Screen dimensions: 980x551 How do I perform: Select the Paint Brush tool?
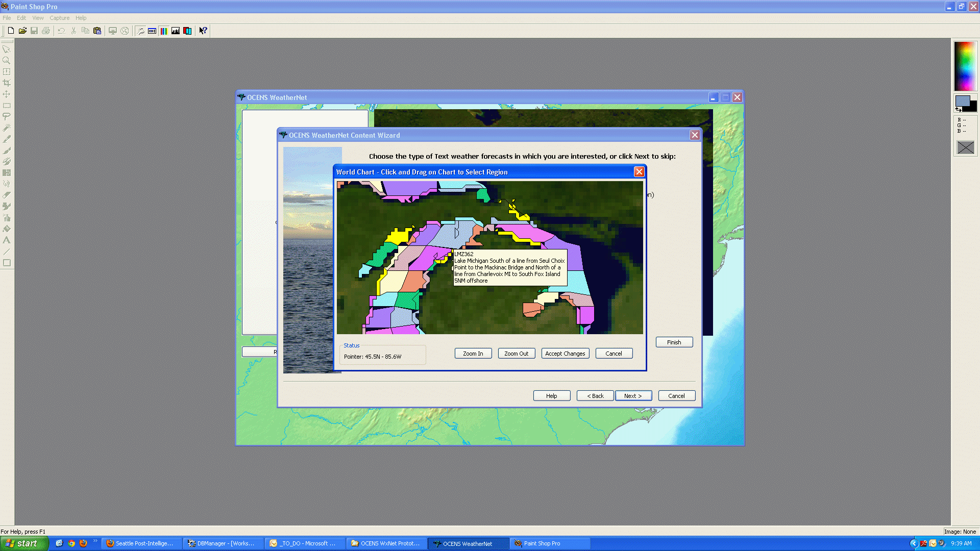tap(7, 150)
